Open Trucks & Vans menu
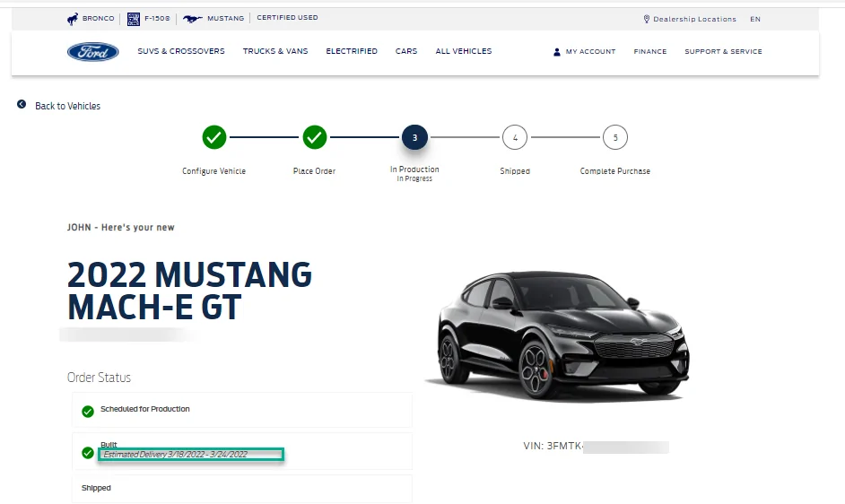Viewport: 845px width, 504px height. (x=275, y=51)
